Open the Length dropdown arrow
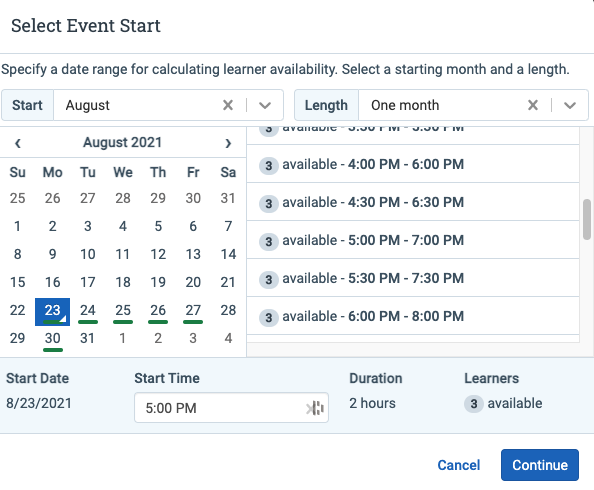 point(570,105)
